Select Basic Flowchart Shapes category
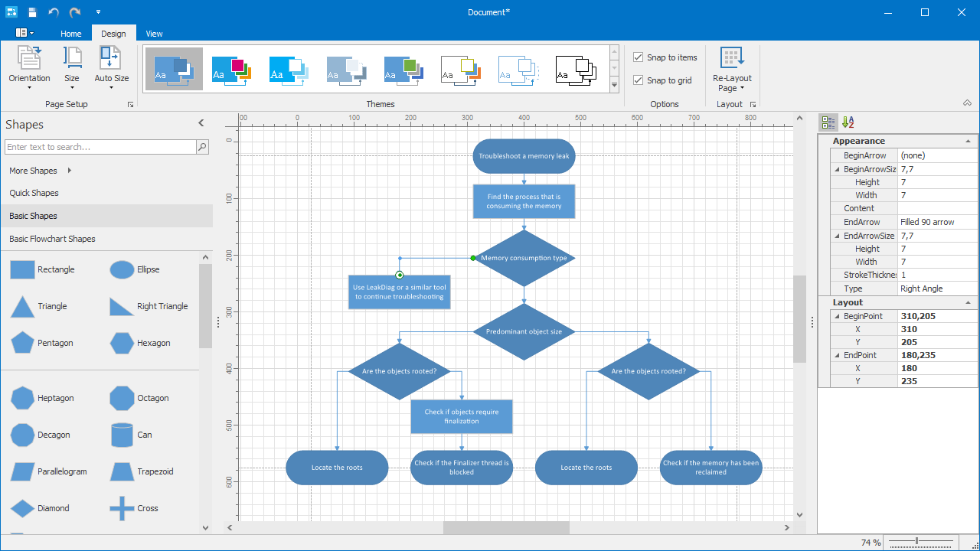Viewport: 980px width, 551px height. pyautogui.click(x=106, y=239)
